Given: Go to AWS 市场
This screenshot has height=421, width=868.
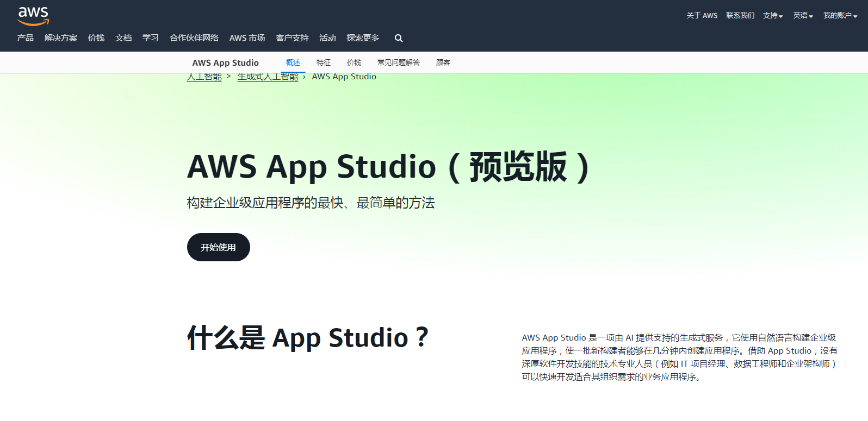Looking at the screenshot, I should coord(247,38).
